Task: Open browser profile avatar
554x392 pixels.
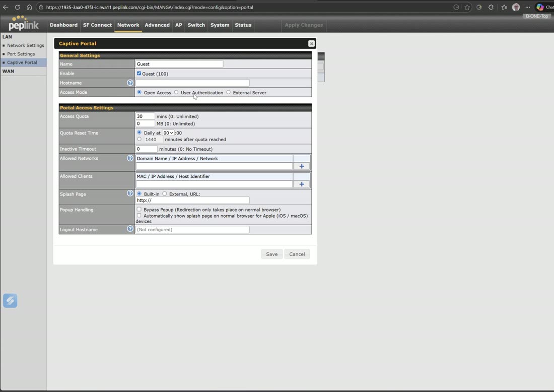Action: [516, 7]
